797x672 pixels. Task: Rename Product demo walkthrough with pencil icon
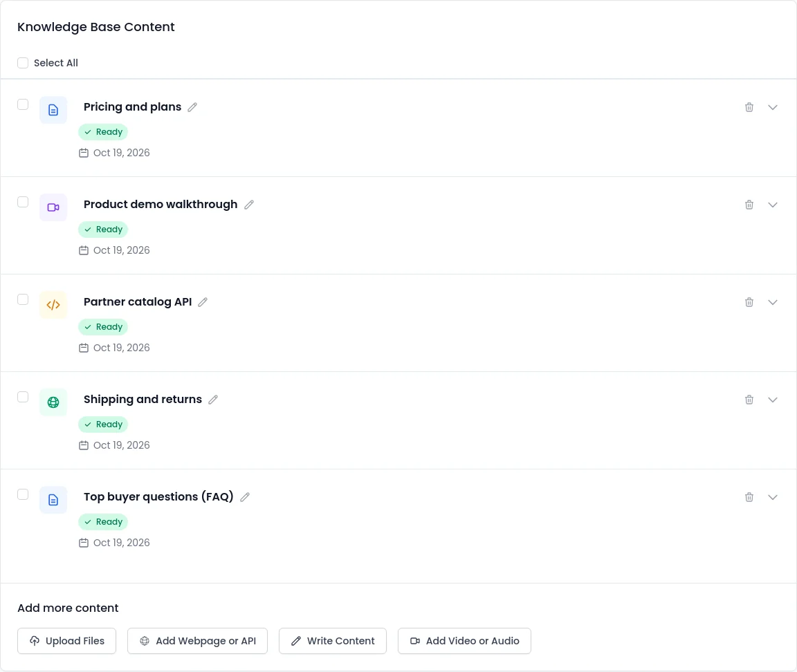248,205
